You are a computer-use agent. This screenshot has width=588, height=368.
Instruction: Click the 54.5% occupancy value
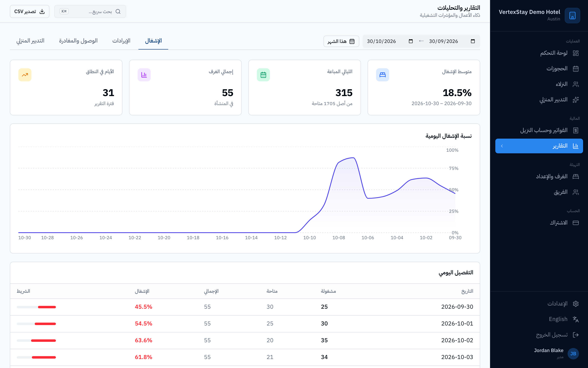click(144, 323)
